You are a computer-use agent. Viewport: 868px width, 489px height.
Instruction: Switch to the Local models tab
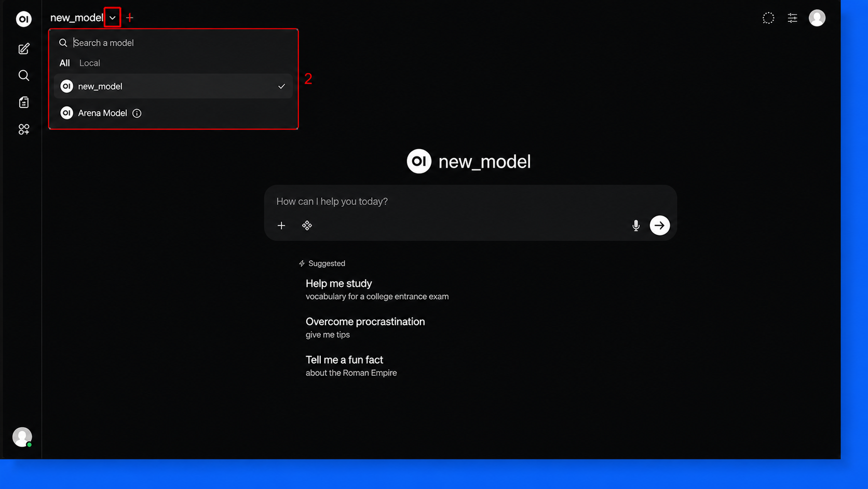[89, 63]
